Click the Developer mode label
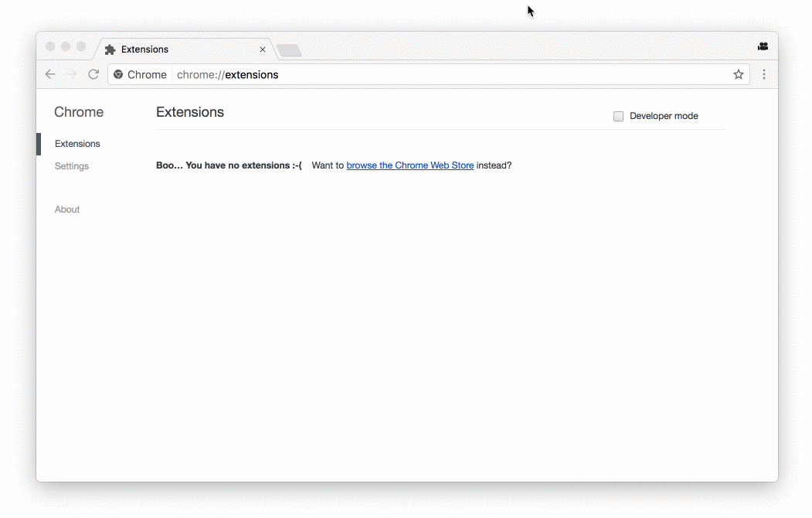The height and width of the screenshot is (518, 812). [664, 116]
